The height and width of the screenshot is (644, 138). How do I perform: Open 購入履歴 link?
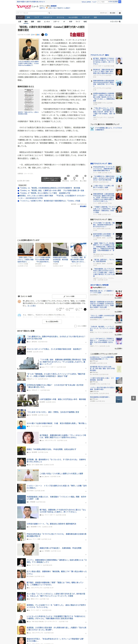click(112, 13)
